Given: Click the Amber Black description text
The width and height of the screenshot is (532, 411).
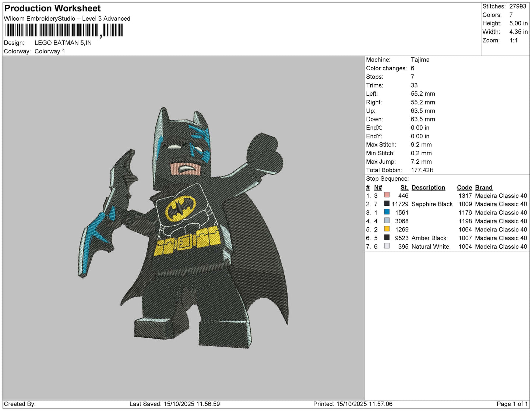Looking at the screenshot, I should [429, 238].
